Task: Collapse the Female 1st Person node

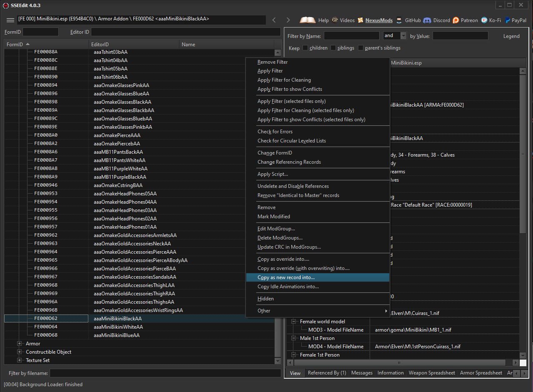Action: [294, 355]
